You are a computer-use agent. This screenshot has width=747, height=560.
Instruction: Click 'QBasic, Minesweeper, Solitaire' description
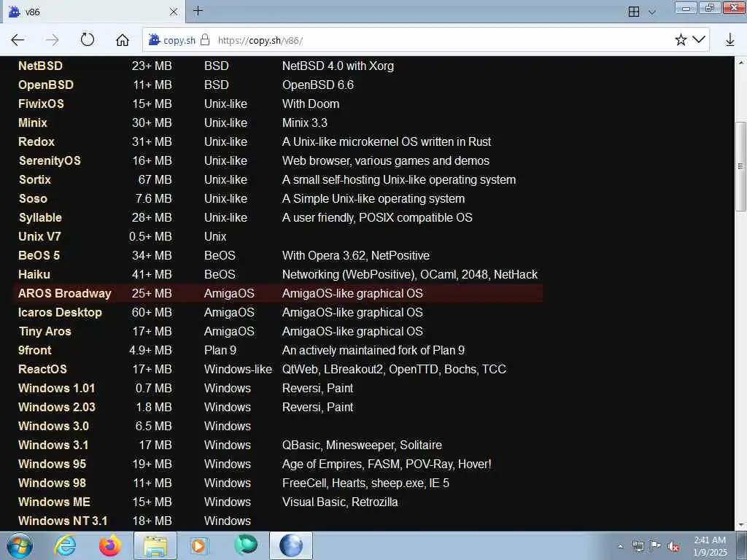tap(362, 446)
